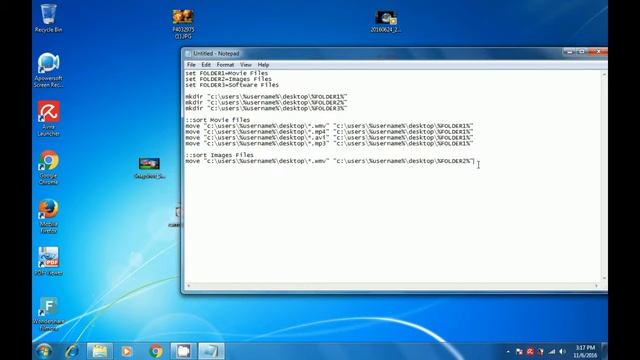Open the Help menu in Notepad

point(263,65)
